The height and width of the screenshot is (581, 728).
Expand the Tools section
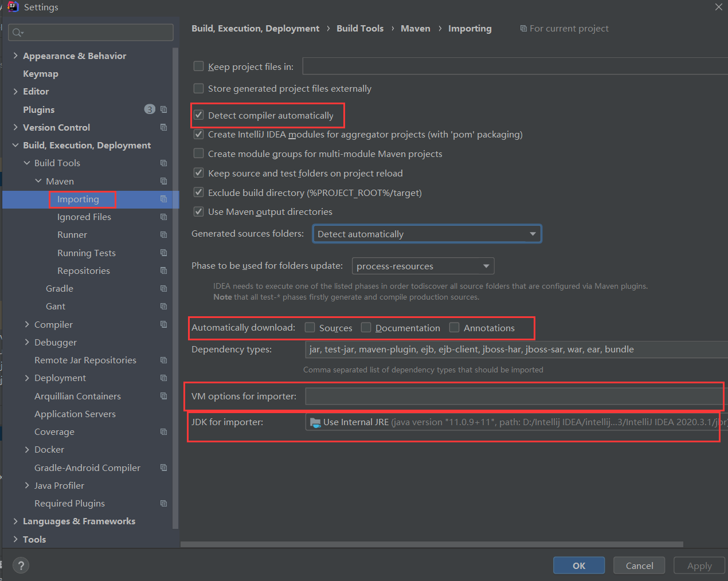(x=15, y=539)
